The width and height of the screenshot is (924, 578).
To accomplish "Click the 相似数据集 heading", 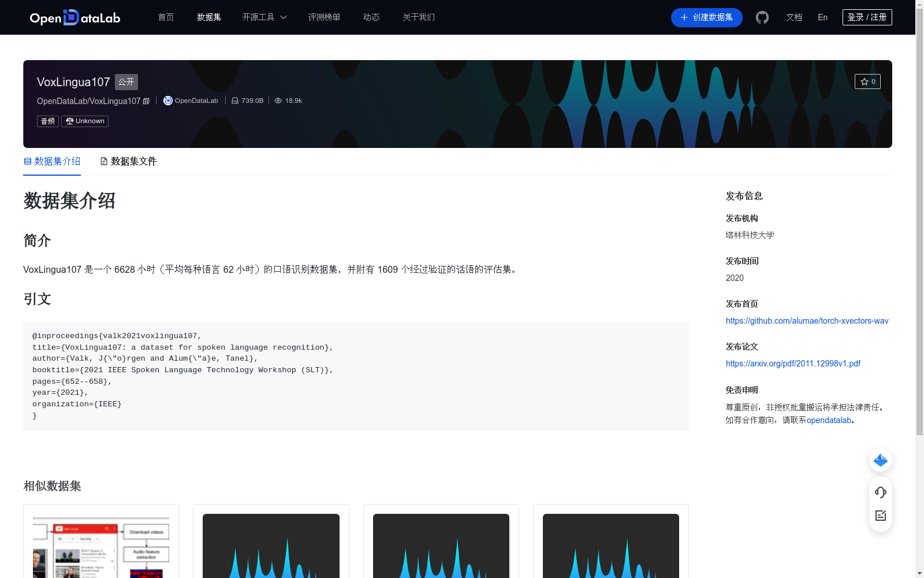I will [x=52, y=486].
